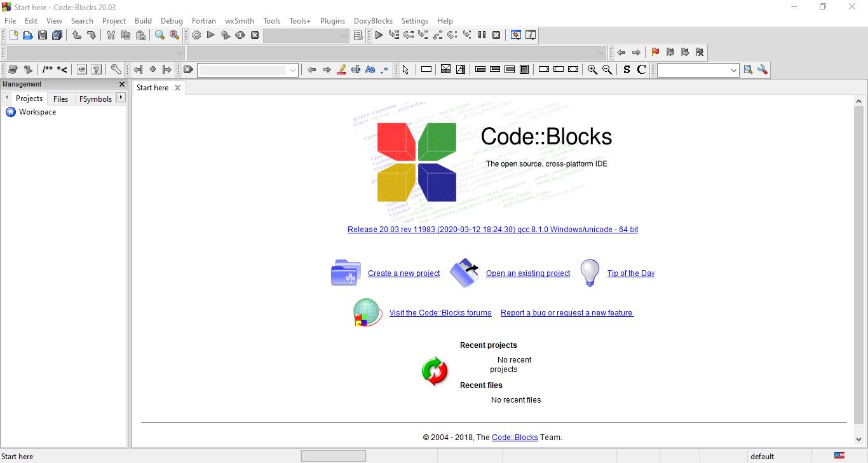Viewport: 868px width, 463px height.
Task: Open the debugging windows dropdown
Action: (x=516, y=36)
